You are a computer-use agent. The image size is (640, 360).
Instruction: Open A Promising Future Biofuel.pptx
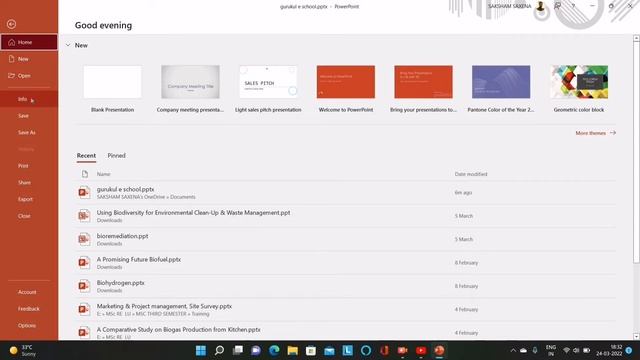pyautogui.click(x=346, y=262)
